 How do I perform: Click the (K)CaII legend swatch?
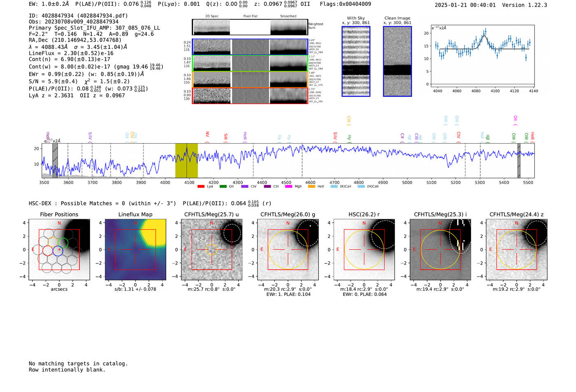coord(334,186)
